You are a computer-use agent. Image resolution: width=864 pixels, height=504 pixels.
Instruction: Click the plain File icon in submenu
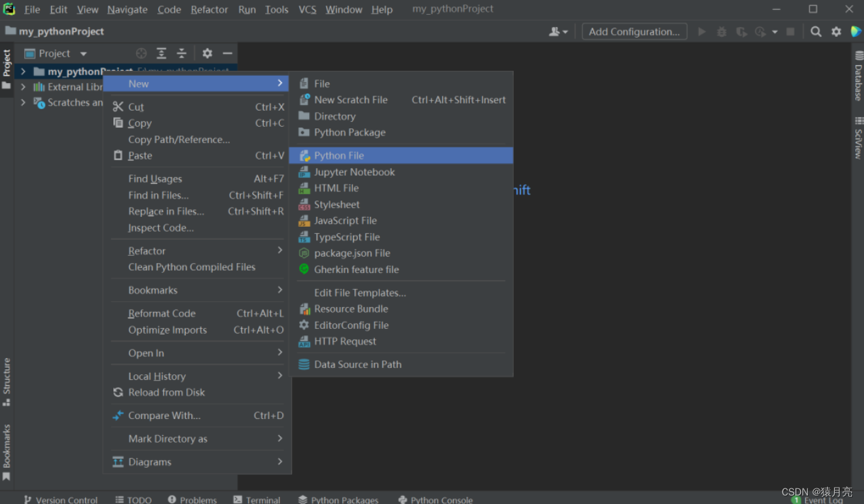304,84
